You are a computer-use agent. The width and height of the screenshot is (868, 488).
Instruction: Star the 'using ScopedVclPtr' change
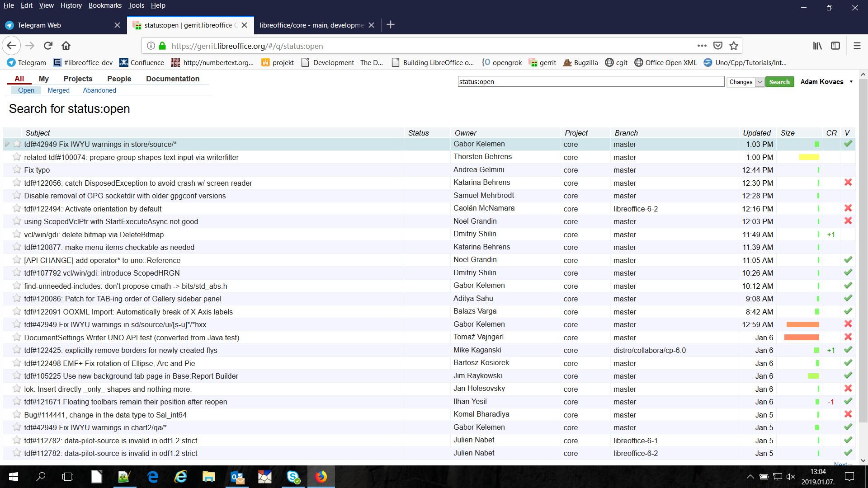pyautogui.click(x=17, y=221)
